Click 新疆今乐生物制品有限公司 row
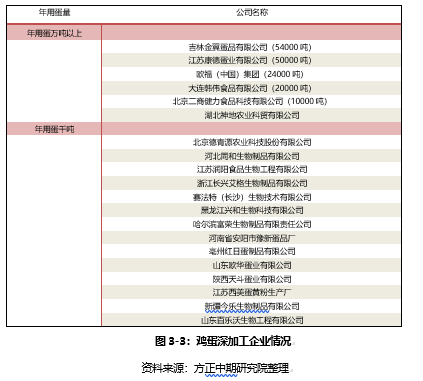This screenshot has height=381, width=423. [x=251, y=306]
